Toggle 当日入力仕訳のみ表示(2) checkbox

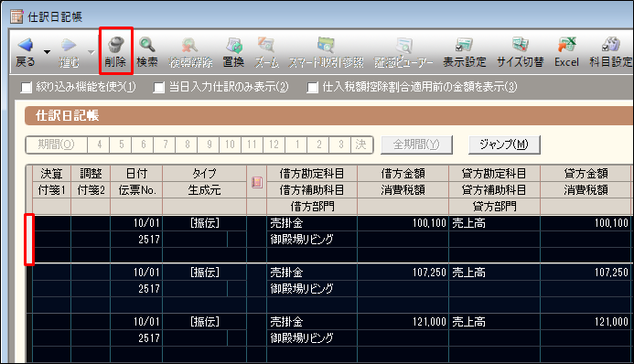159,87
